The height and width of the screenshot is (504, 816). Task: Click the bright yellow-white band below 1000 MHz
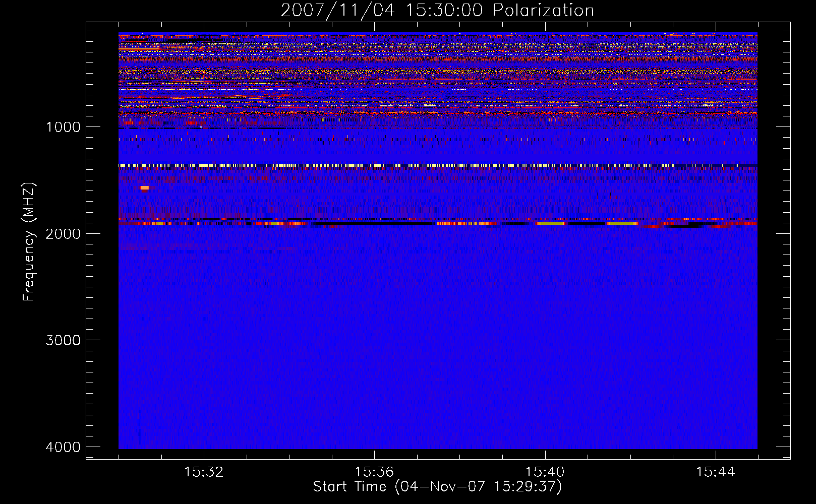(x=438, y=165)
